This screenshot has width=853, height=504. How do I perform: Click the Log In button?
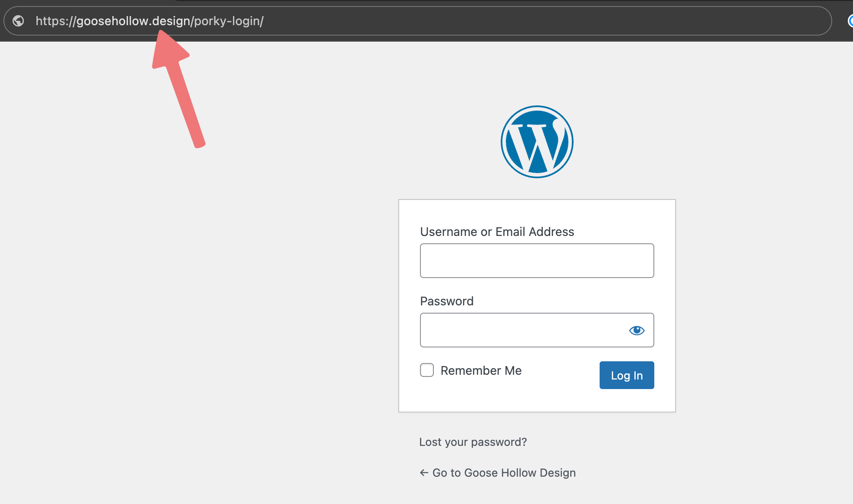pos(627,375)
